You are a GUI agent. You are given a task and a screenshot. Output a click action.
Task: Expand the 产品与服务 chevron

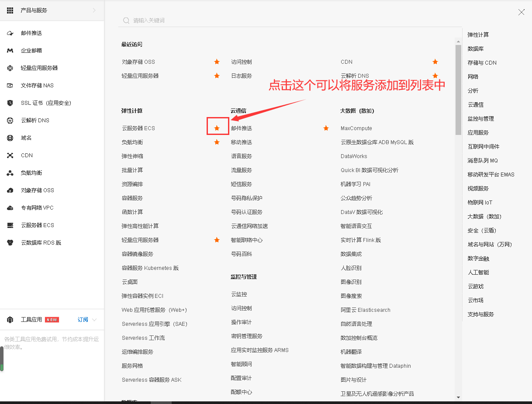click(x=94, y=10)
